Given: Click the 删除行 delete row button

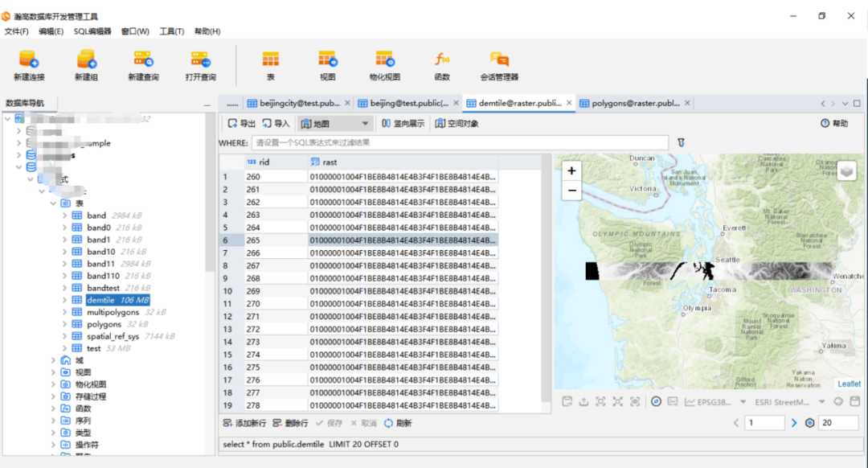Looking at the screenshot, I should pos(290,423).
